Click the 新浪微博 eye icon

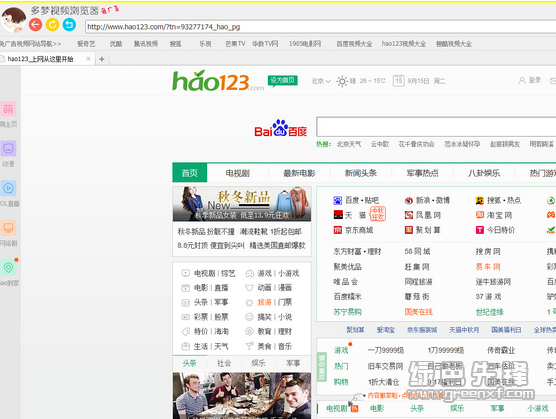(409, 201)
